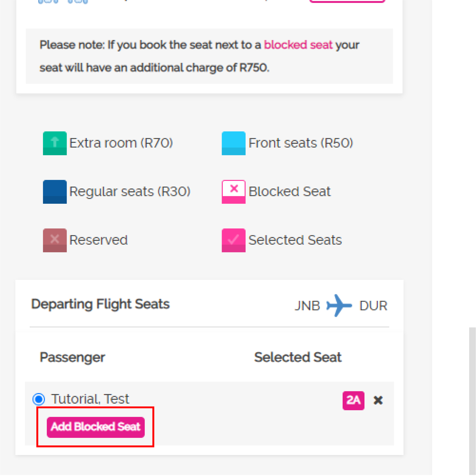Click the Reserved seat legend icon

click(x=55, y=240)
